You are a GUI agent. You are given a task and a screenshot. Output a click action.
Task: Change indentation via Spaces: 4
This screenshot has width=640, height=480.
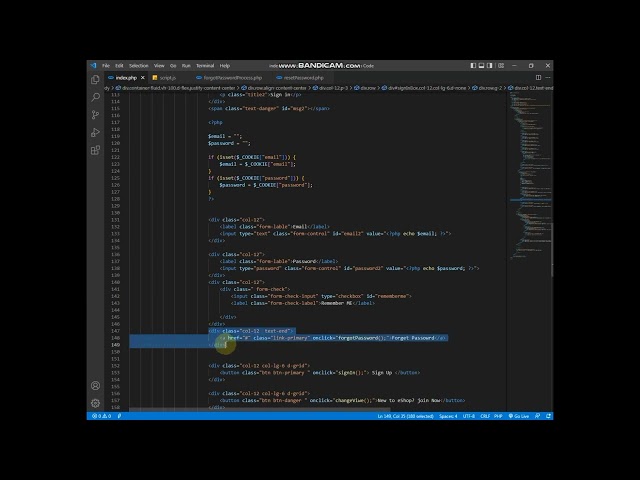pos(448,416)
